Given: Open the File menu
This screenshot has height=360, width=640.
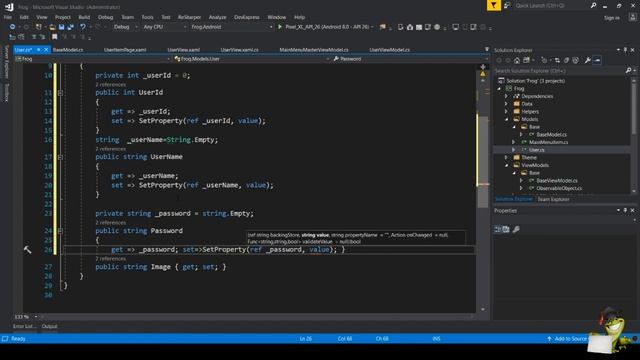Looking at the screenshot, I should click(x=8, y=17).
